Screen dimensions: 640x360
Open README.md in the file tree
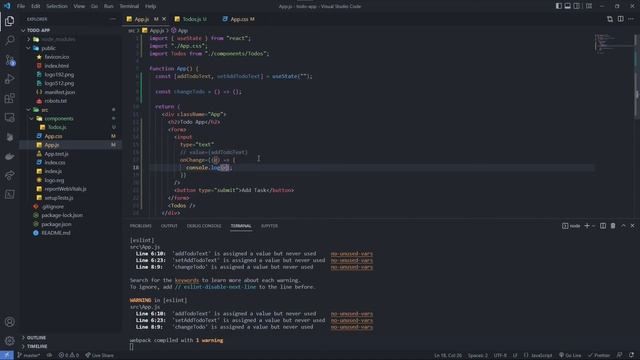tap(56, 233)
